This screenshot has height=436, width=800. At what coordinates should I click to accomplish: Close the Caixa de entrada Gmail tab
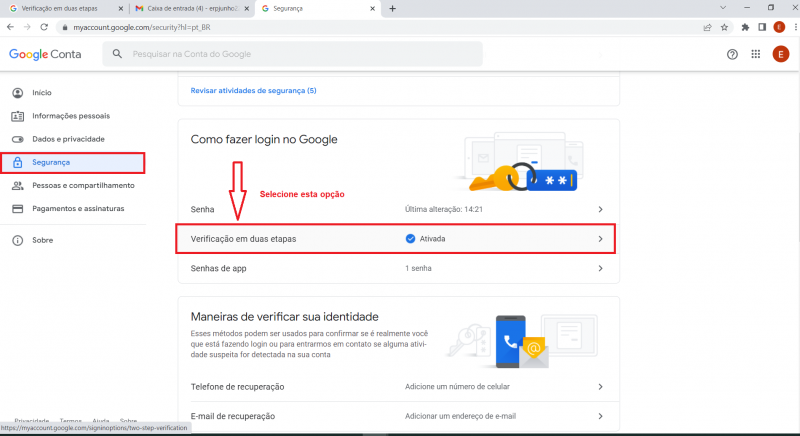click(x=247, y=9)
